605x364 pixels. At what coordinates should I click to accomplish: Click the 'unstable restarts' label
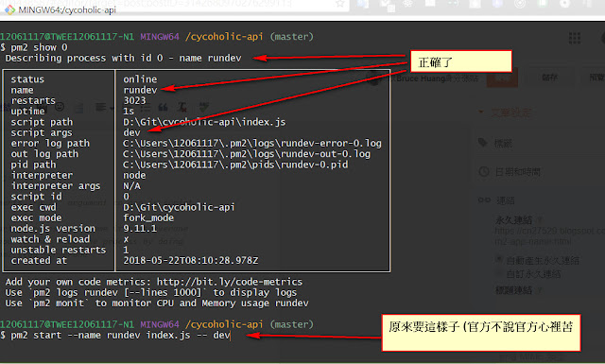coord(59,250)
